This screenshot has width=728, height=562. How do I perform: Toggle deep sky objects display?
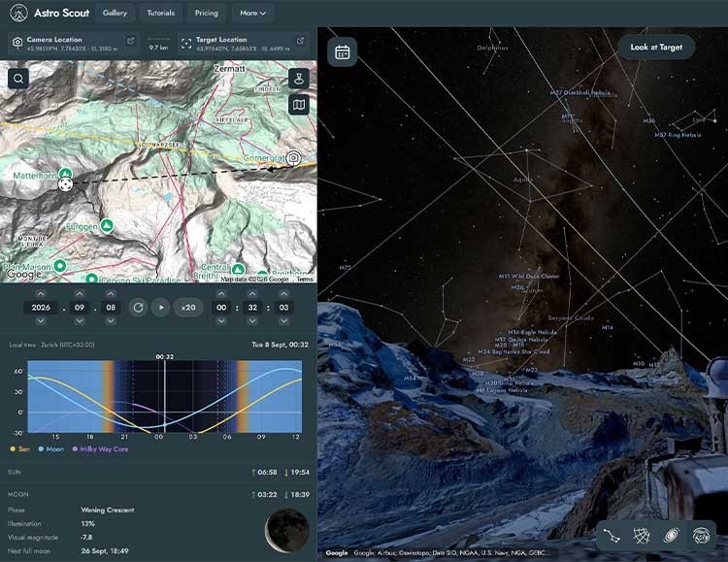tap(701, 536)
